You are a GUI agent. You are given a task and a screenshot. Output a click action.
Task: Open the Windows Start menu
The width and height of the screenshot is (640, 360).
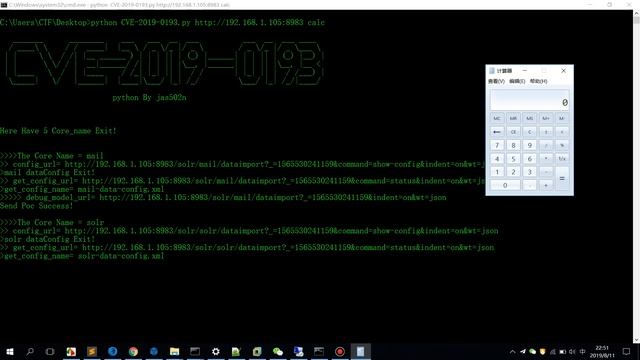[x=10, y=351]
